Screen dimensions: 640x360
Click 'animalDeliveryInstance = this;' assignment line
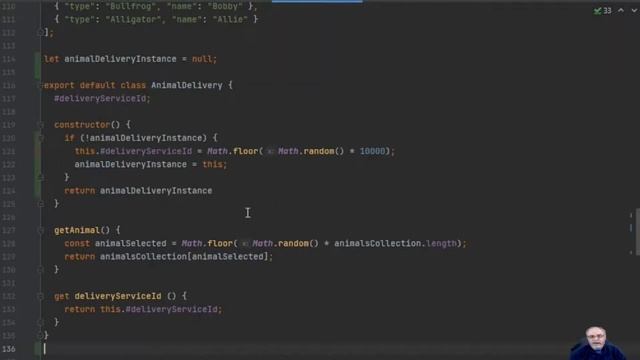pos(151,164)
